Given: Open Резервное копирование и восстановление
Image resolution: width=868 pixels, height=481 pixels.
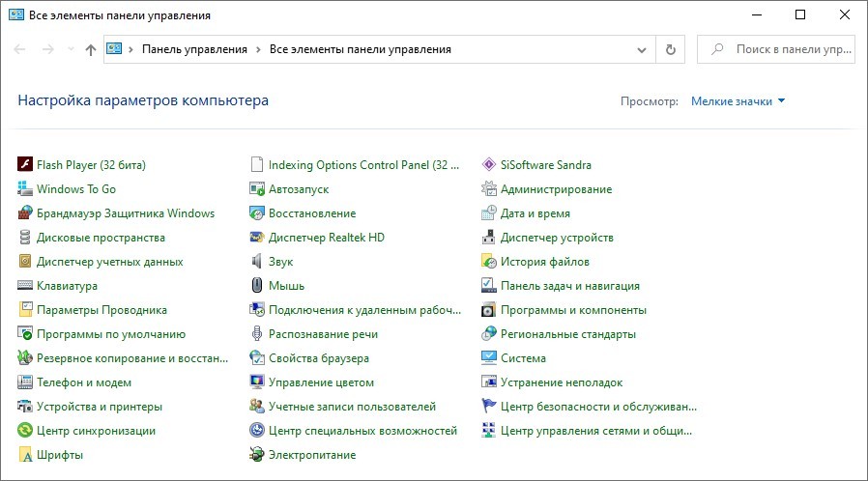Looking at the screenshot, I should coord(132,358).
